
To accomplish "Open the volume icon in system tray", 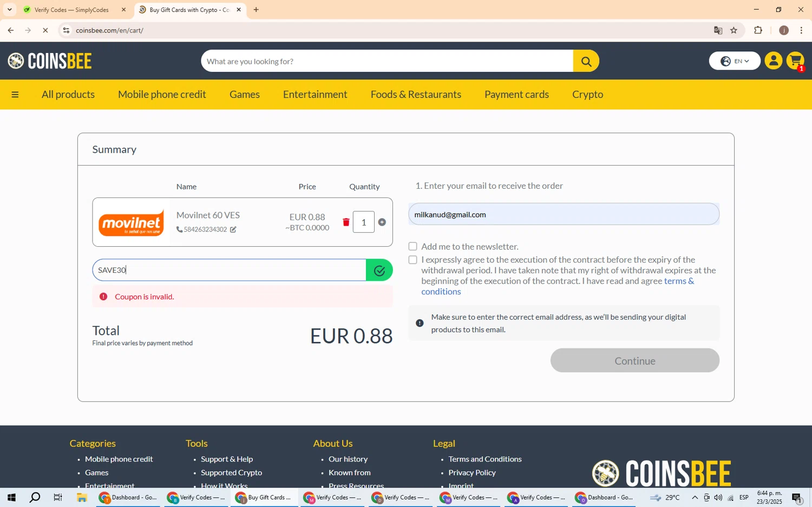I will (718, 498).
